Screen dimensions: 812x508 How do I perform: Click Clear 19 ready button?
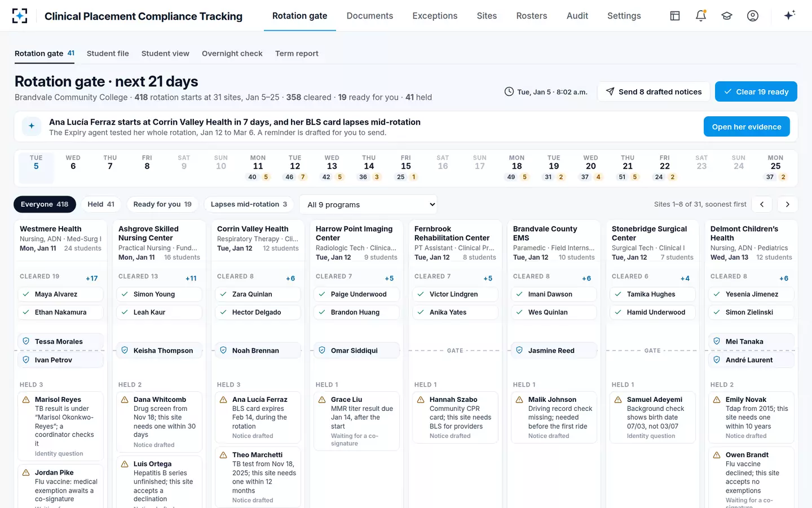[756, 91]
